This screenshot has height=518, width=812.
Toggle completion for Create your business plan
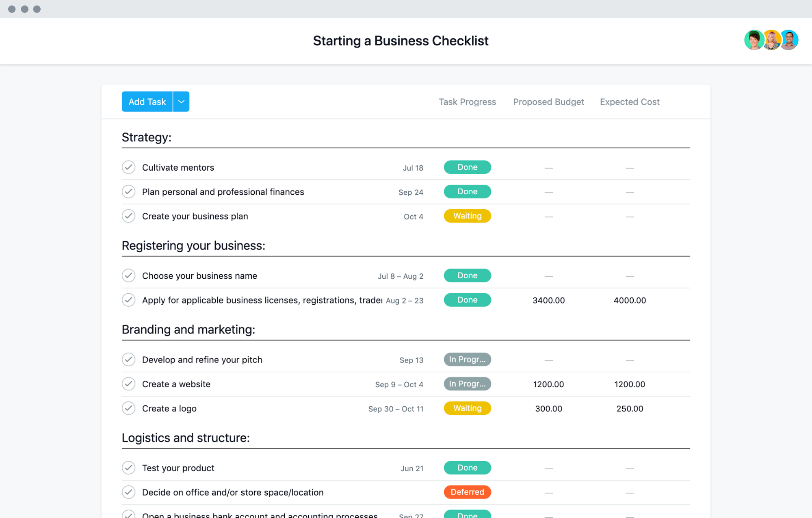(128, 216)
